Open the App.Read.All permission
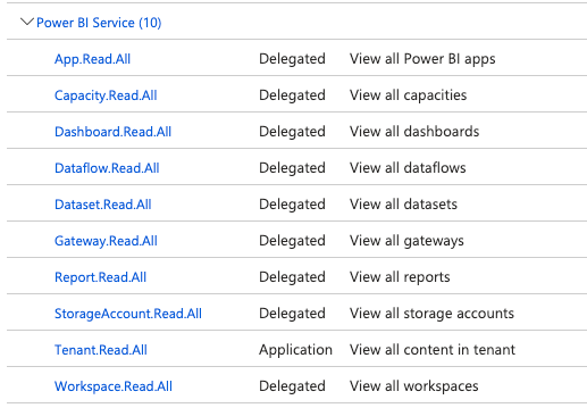The image size is (587, 408). (92, 59)
